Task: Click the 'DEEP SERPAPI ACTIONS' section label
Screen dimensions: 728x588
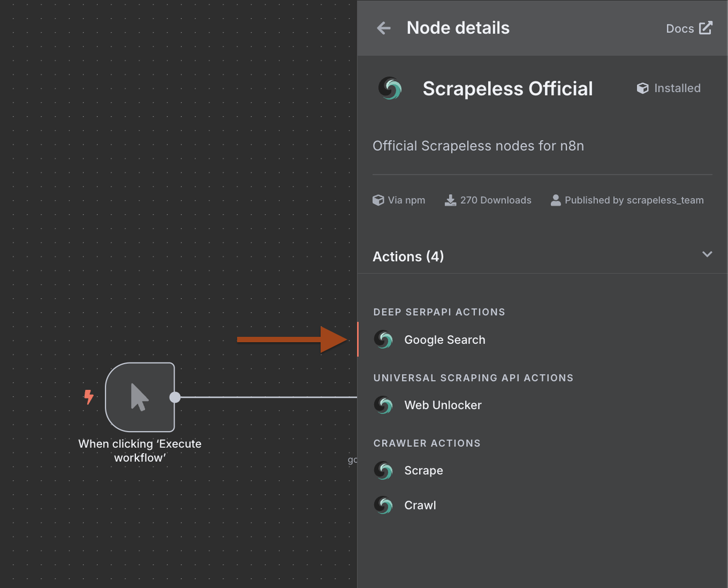Action: [x=439, y=312]
